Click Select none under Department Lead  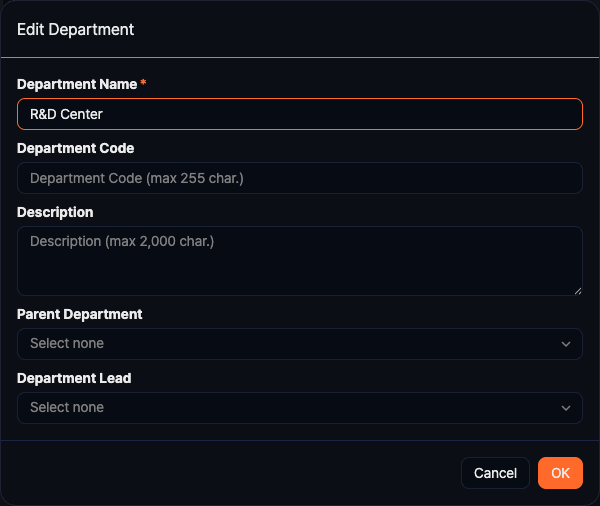(67, 408)
